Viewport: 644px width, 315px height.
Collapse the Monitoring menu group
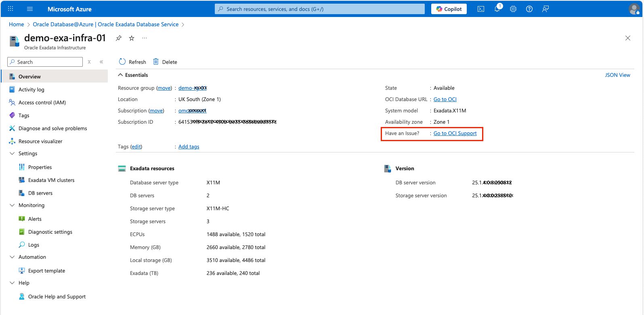coord(12,205)
